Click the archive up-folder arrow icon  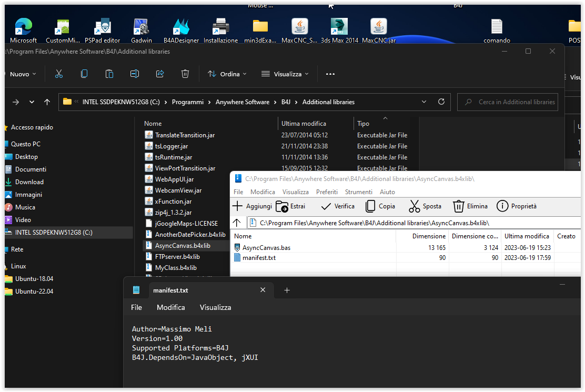click(x=237, y=223)
